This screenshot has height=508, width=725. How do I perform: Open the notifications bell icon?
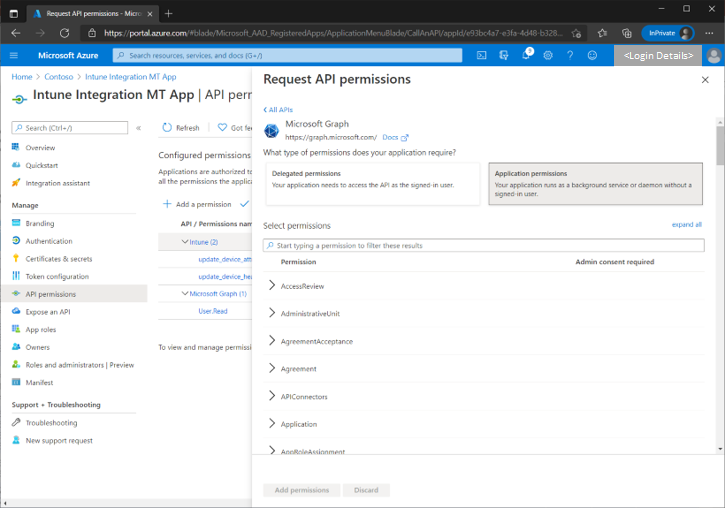[526, 55]
